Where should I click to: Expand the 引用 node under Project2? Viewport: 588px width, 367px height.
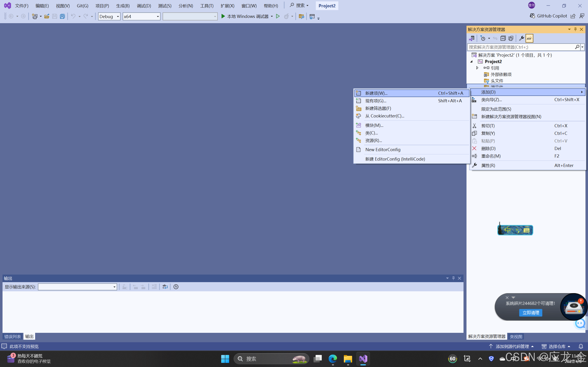tap(477, 68)
